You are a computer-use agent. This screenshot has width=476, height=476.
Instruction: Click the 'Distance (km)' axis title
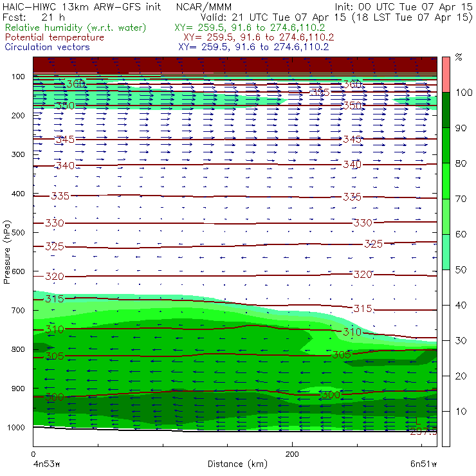click(238, 464)
